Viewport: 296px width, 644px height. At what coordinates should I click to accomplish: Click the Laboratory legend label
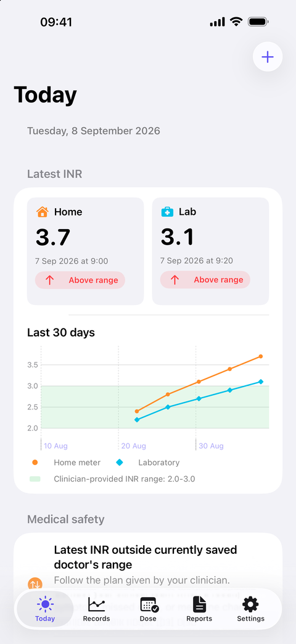click(159, 462)
